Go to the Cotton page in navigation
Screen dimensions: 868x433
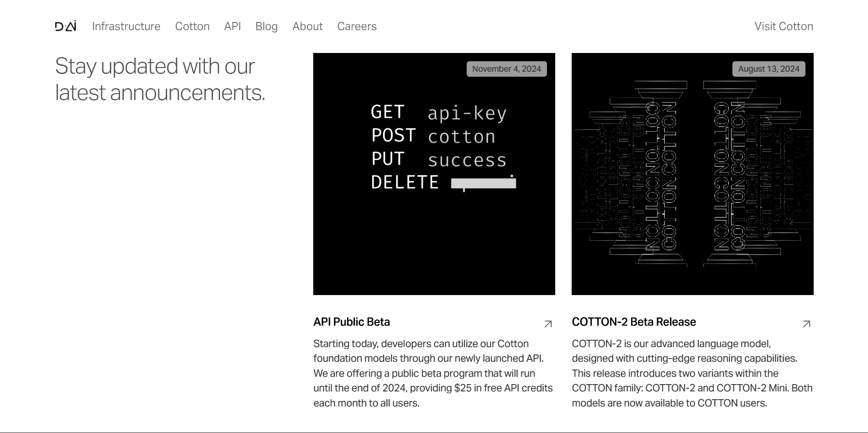coord(192,26)
